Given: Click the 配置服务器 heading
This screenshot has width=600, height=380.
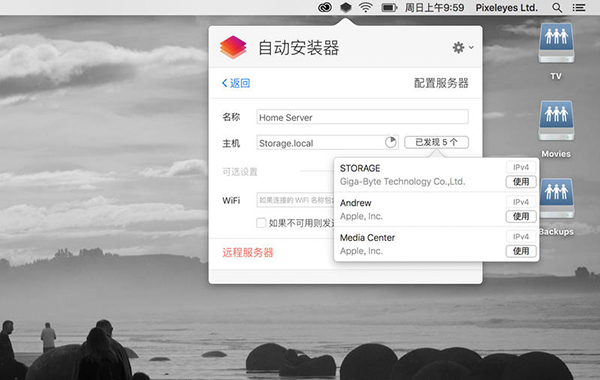Looking at the screenshot, I should coord(441,83).
